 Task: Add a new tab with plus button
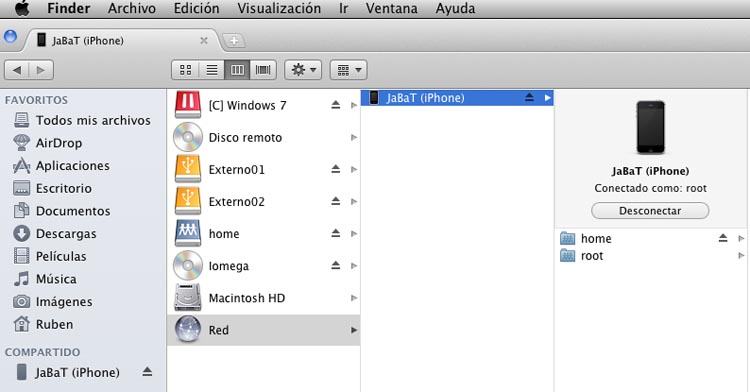[x=234, y=41]
